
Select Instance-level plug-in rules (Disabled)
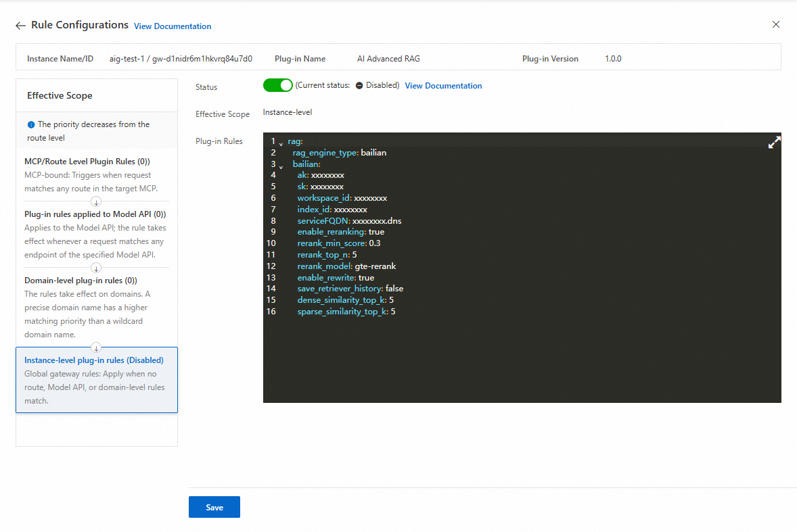point(97,380)
